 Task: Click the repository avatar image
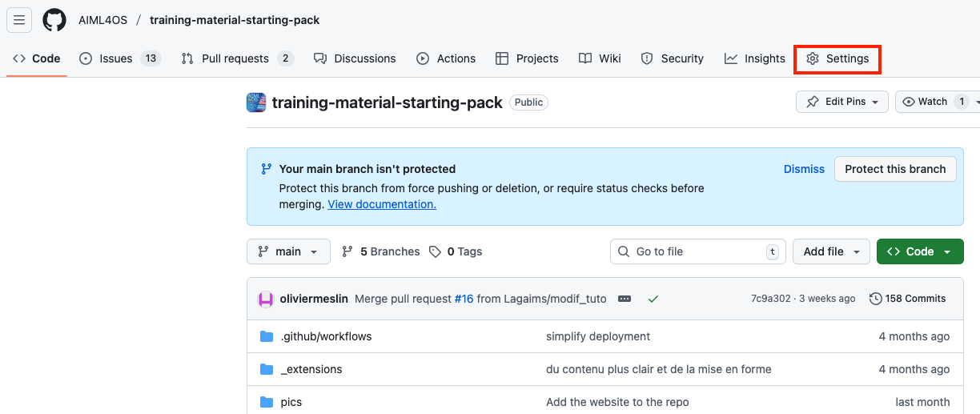click(x=256, y=102)
